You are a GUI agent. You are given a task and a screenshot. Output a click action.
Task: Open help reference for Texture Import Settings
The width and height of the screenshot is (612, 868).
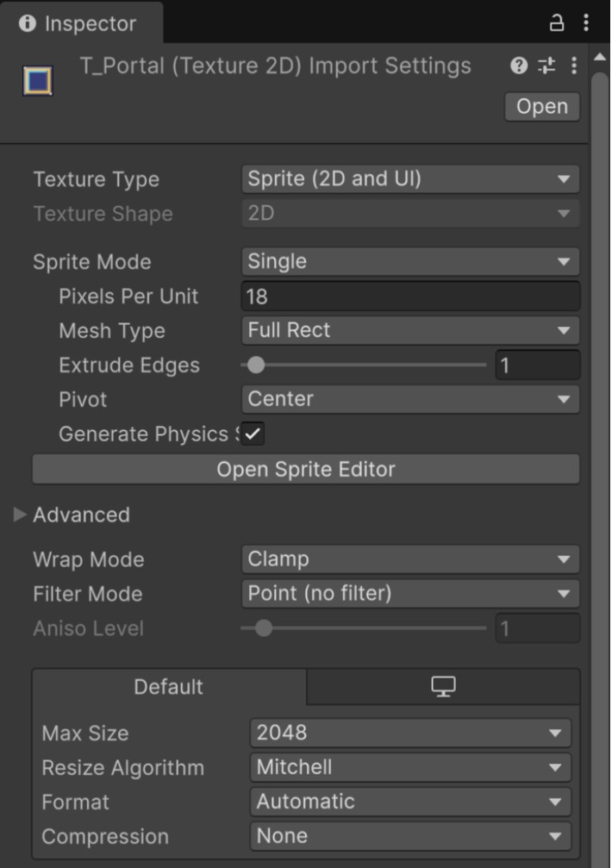tap(519, 66)
